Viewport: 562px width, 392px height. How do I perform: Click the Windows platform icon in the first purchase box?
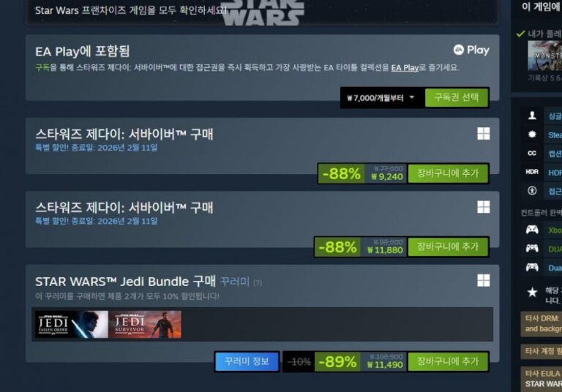[484, 134]
